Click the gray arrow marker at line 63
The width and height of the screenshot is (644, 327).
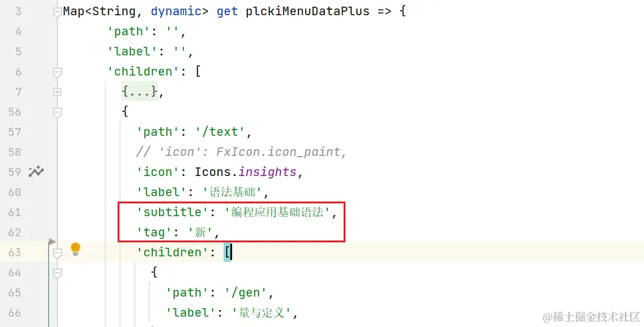(51, 242)
